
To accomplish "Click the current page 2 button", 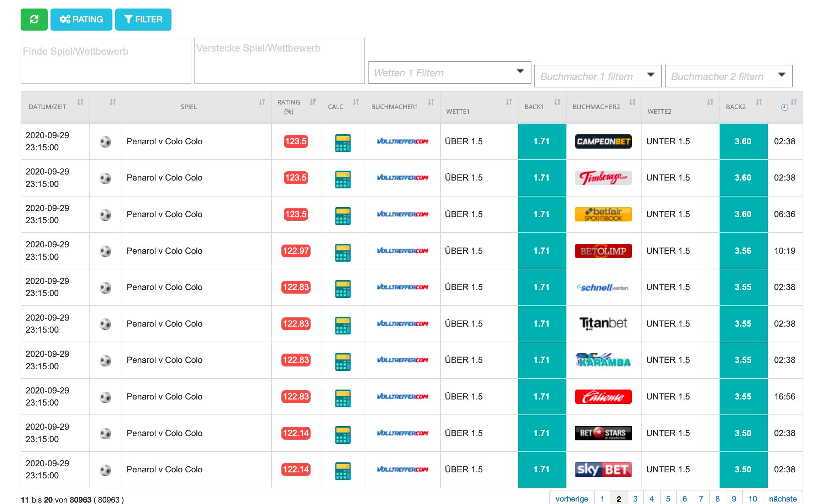I will [x=619, y=499].
